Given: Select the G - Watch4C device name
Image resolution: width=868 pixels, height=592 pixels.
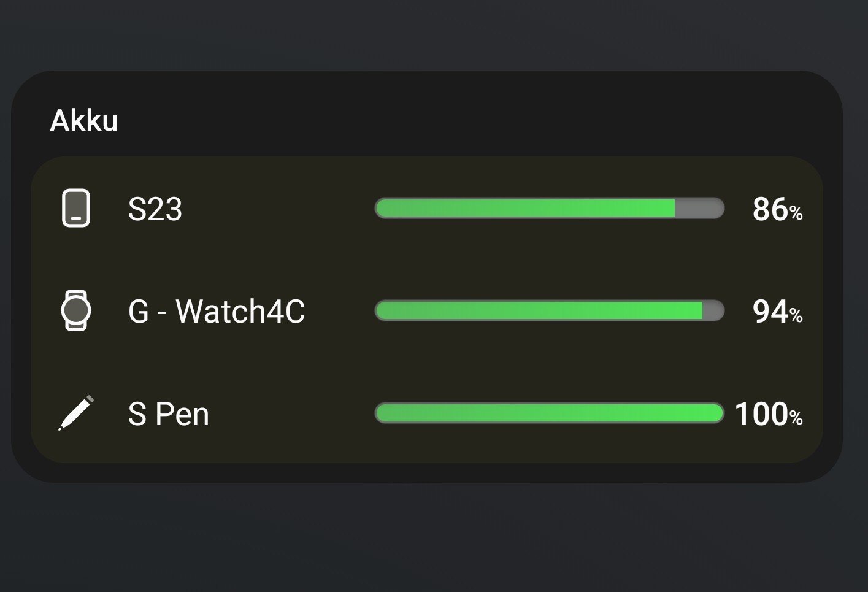Looking at the screenshot, I should pos(216,311).
